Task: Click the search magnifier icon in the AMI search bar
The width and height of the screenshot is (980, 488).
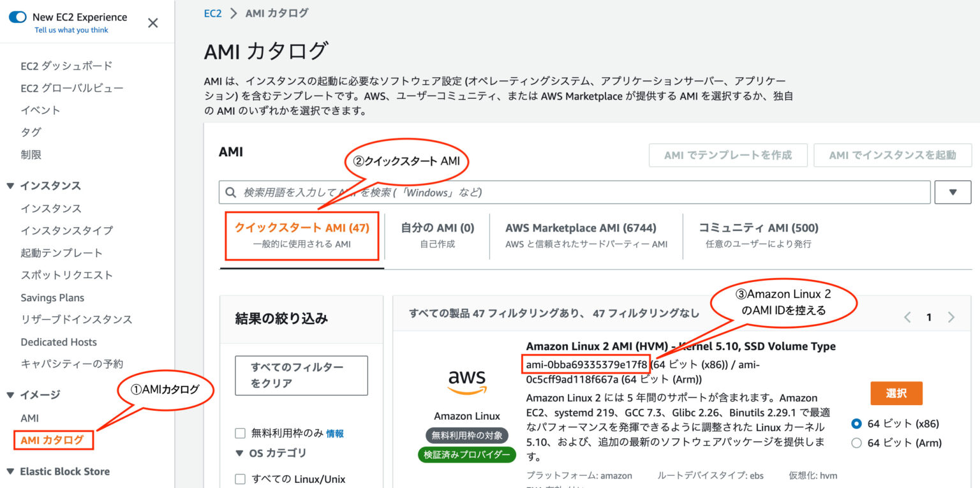Action: (230, 191)
